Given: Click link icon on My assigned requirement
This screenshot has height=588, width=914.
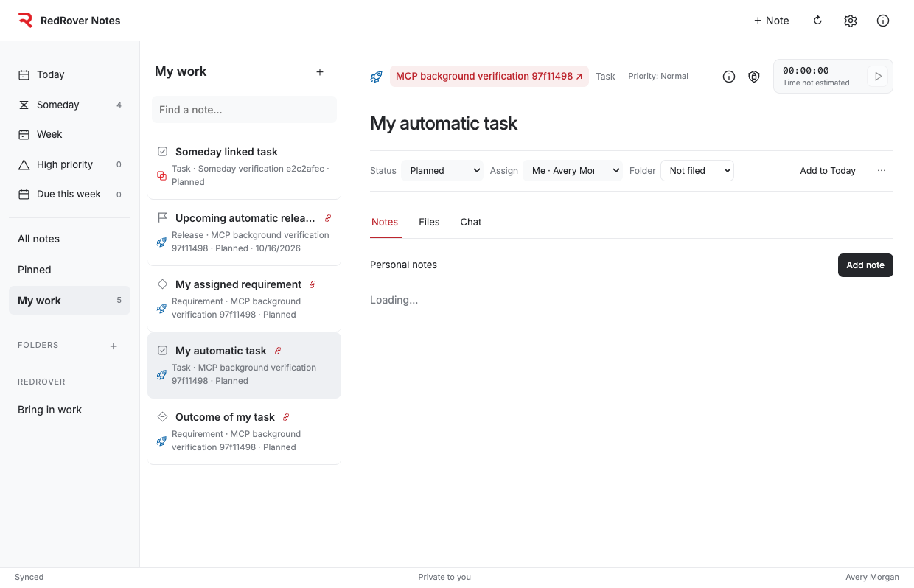Looking at the screenshot, I should click(313, 284).
